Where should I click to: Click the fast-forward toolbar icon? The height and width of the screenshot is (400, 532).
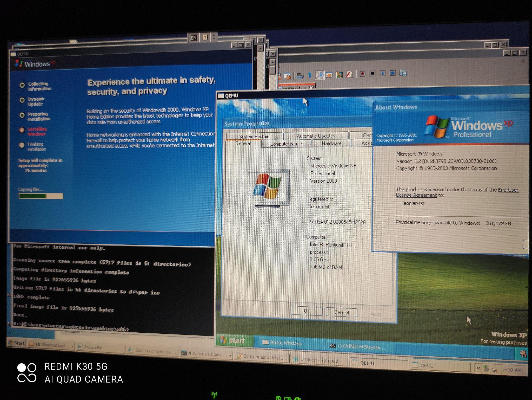393,74
